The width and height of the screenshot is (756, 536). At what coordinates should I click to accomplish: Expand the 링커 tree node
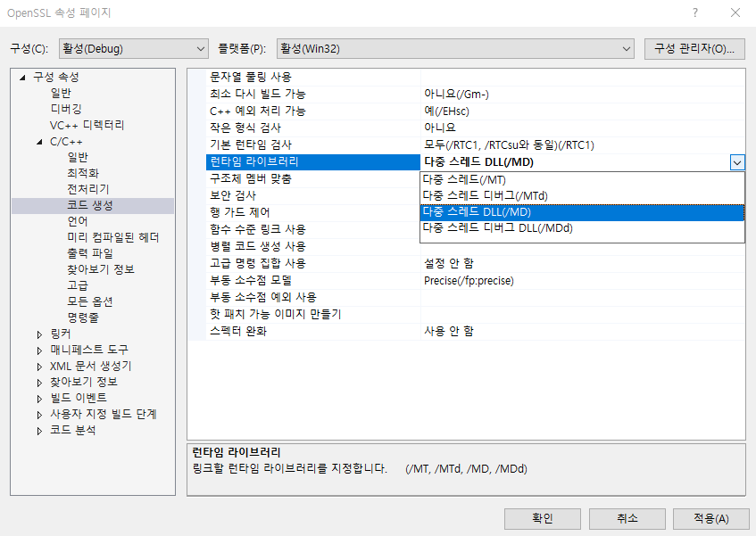tap(39, 334)
